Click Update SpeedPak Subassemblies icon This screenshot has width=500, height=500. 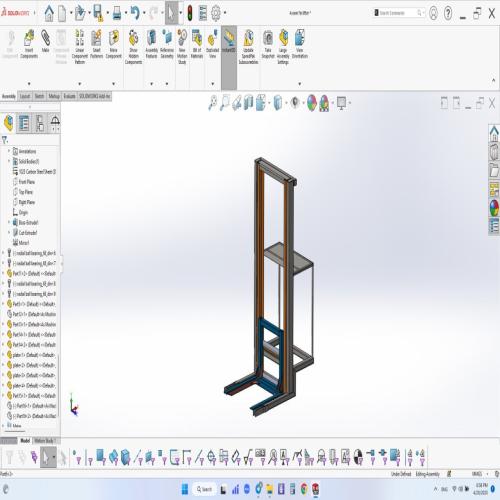click(x=248, y=47)
